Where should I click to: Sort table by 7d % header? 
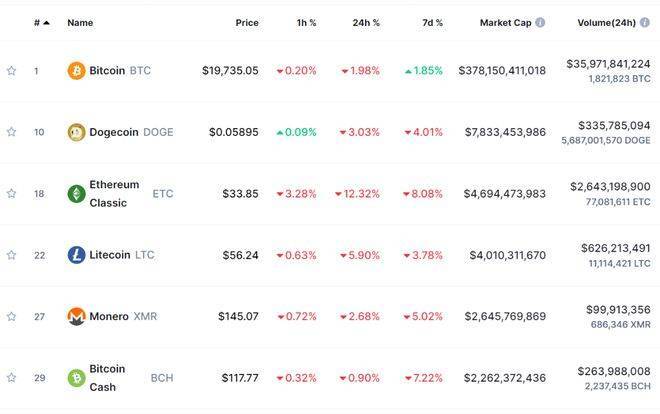coord(432,22)
